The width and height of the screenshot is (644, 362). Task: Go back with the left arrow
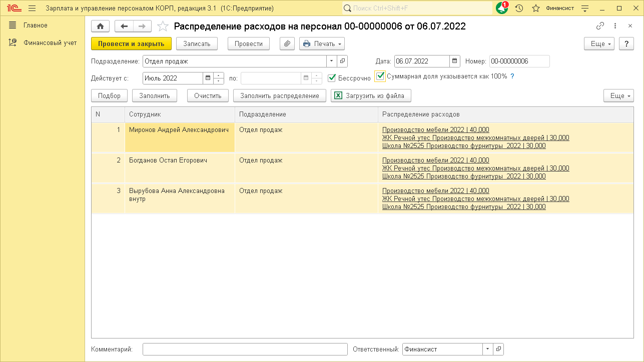124,26
